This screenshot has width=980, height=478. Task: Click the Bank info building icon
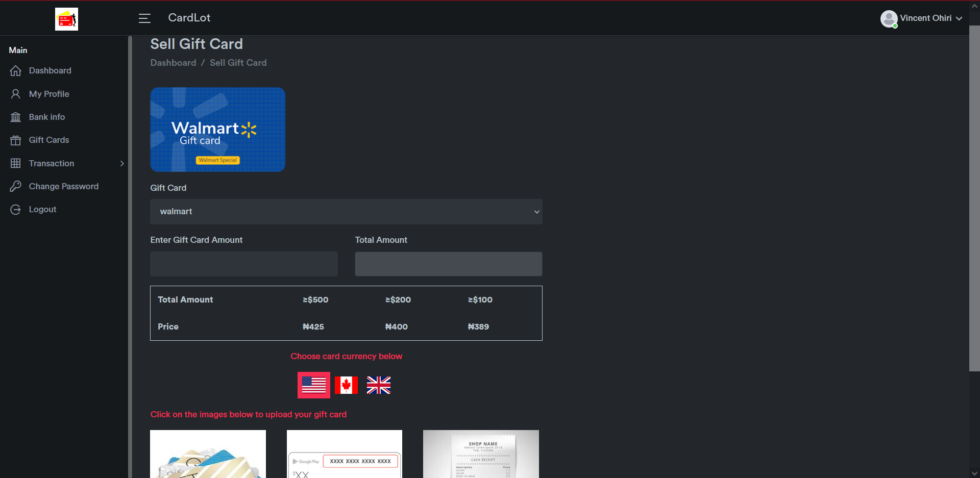[x=16, y=117]
